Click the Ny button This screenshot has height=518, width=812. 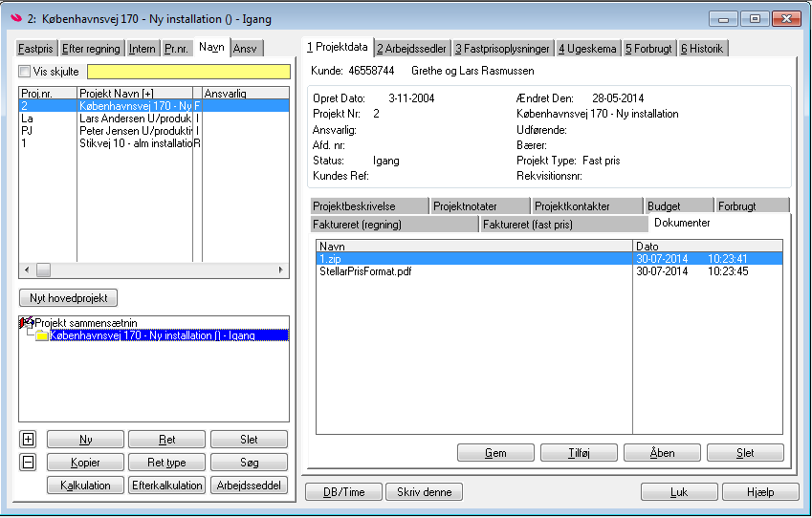(85, 440)
